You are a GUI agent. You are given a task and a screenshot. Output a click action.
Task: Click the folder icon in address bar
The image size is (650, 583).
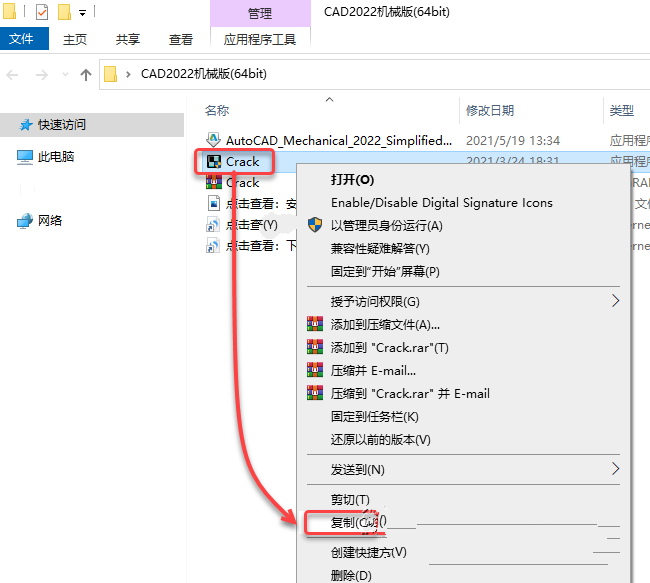pyautogui.click(x=110, y=74)
